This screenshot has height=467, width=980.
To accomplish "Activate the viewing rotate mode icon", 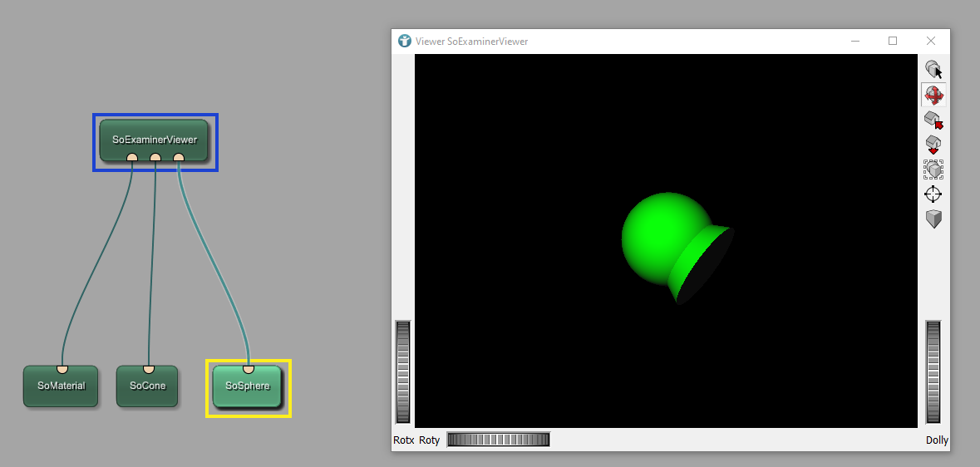I will (x=933, y=95).
